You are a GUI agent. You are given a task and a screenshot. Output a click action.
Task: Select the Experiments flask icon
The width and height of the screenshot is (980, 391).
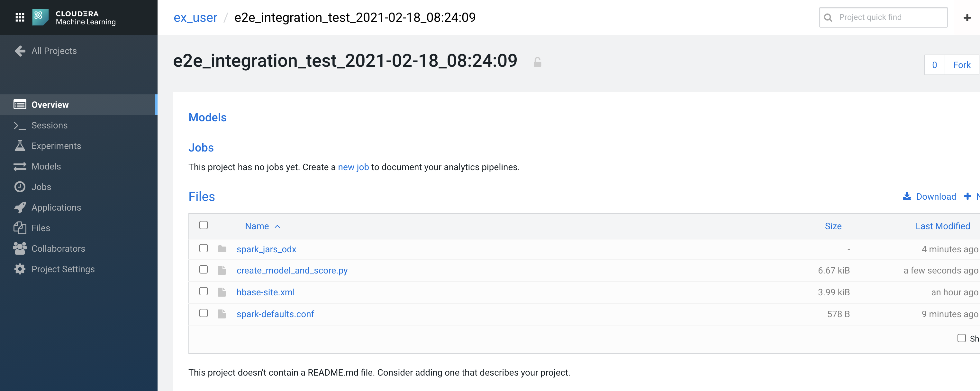pyautogui.click(x=20, y=145)
